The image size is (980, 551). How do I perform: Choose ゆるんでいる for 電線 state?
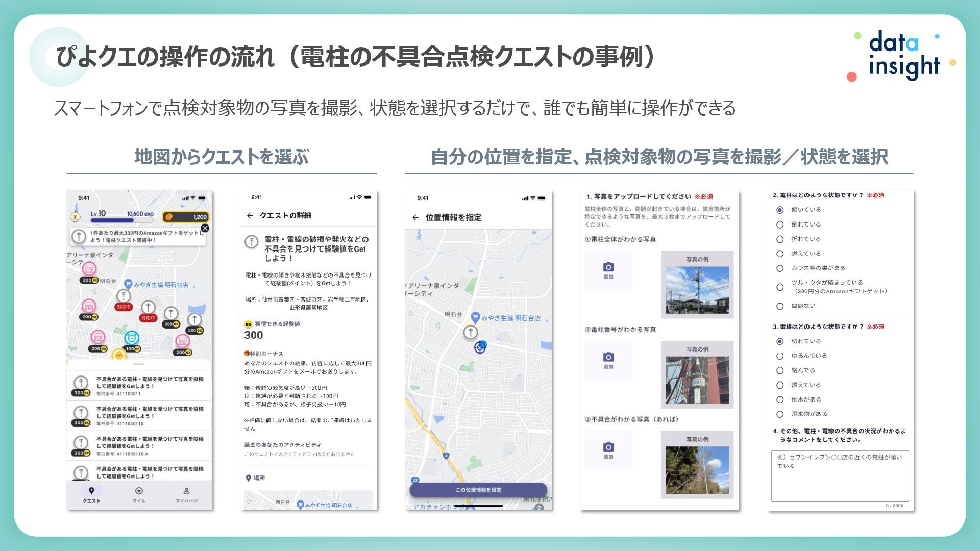(780, 356)
